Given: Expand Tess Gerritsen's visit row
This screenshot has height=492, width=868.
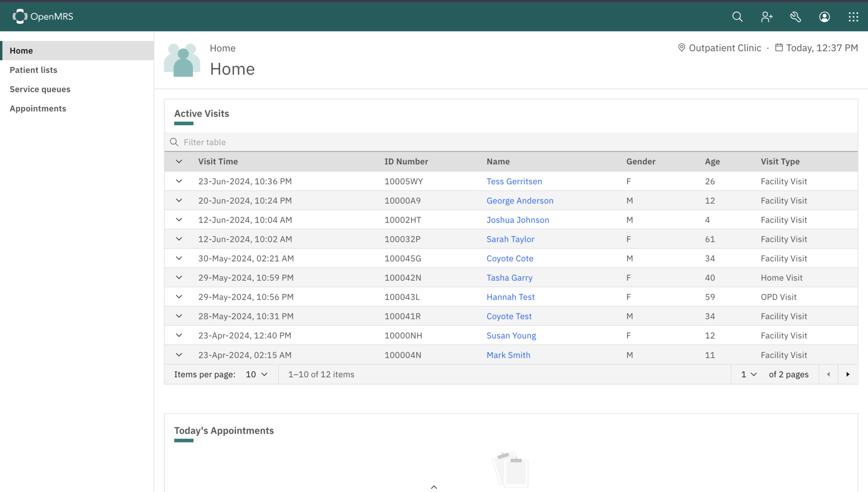Looking at the screenshot, I should coord(179,181).
